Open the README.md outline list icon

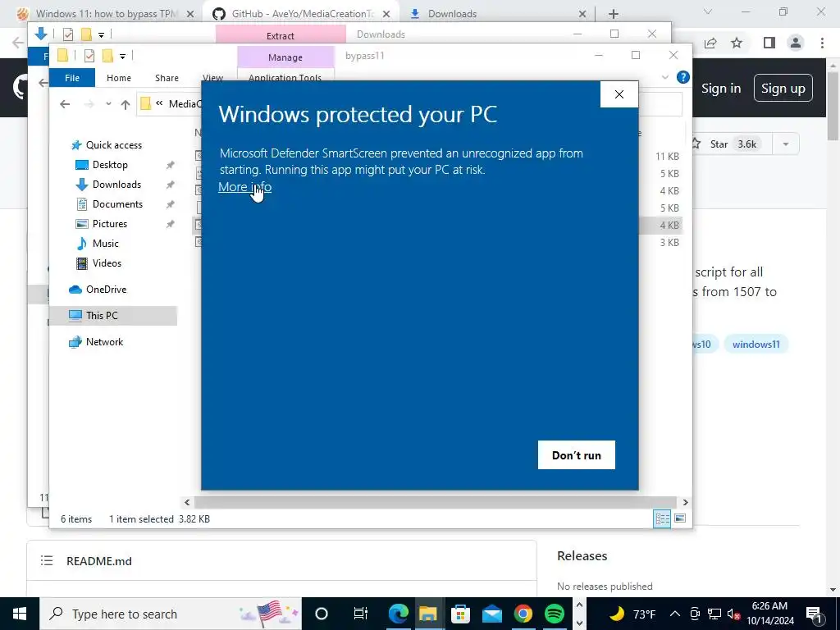tap(47, 561)
